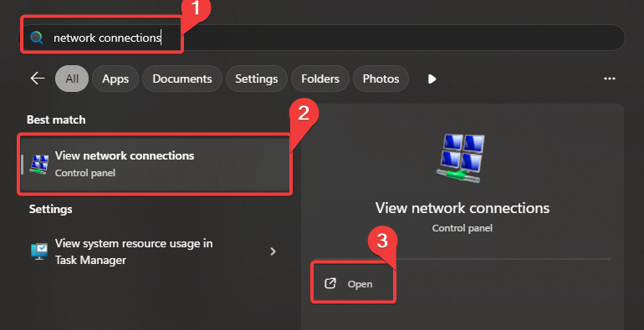Click the network connections icon in Best match
Screen dimensions: 644x330
[x=39, y=165]
